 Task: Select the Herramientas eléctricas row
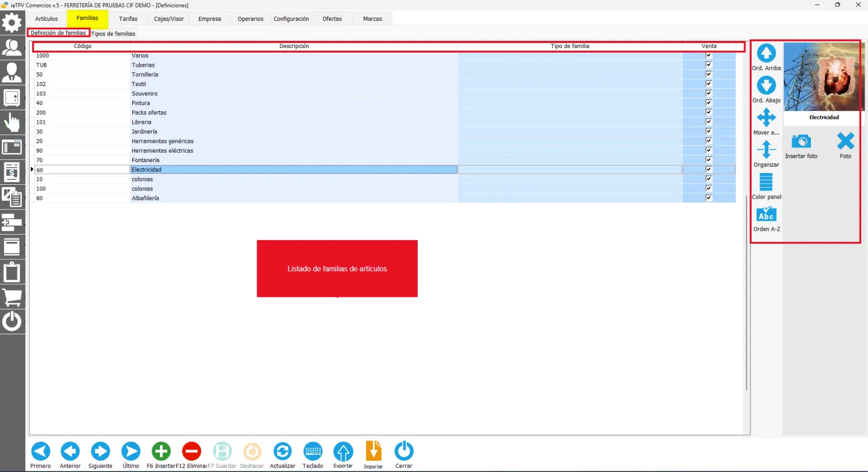click(384, 150)
